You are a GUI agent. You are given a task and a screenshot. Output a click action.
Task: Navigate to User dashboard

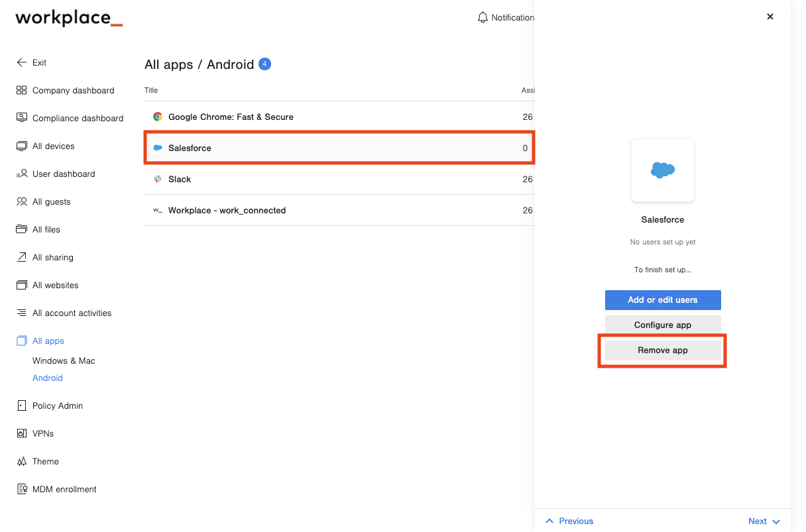(64, 174)
